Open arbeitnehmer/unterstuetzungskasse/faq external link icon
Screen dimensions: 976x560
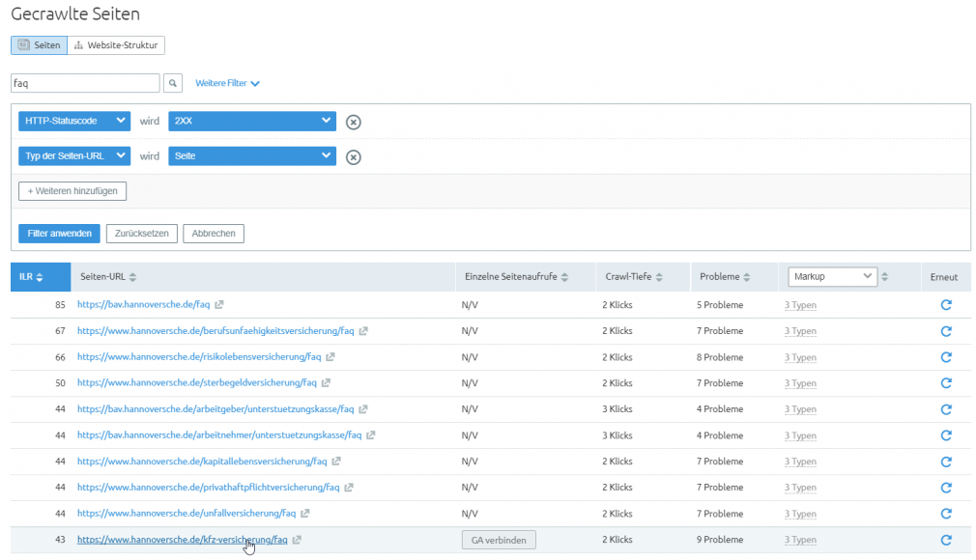tap(371, 435)
